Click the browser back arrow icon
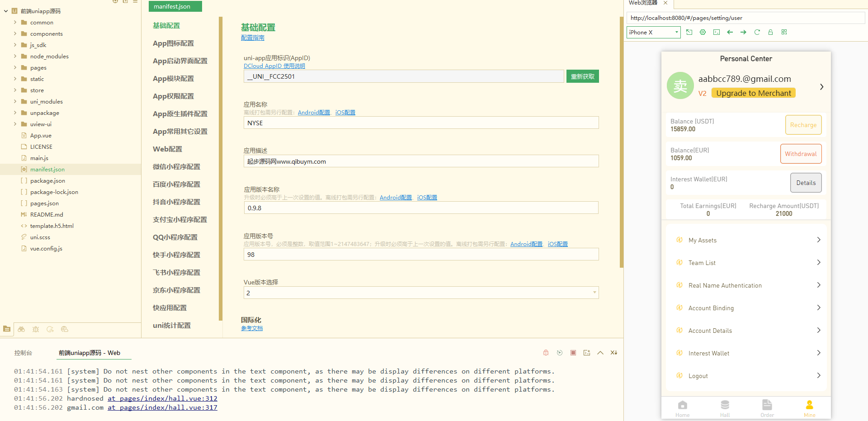 pos(730,32)
